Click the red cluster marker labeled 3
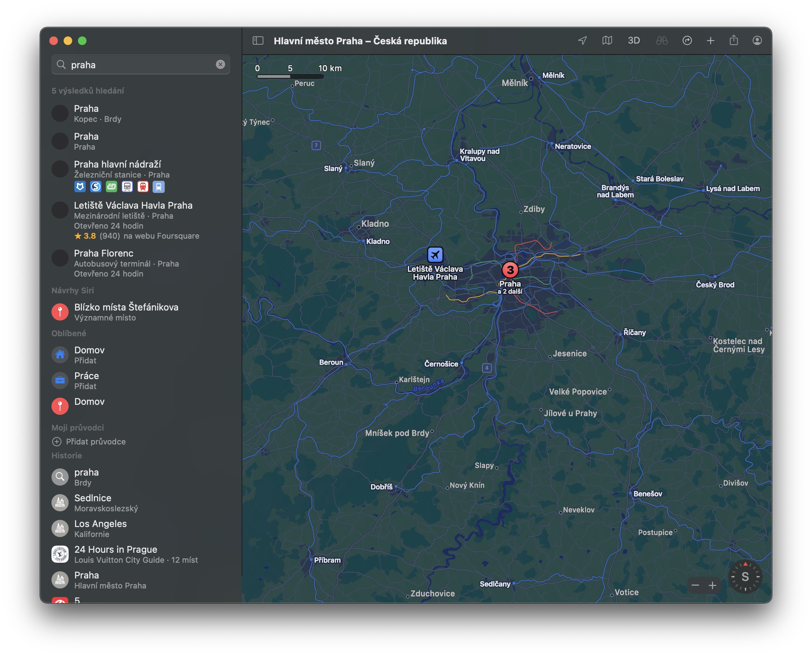Viewport: 812px width, 656px height. pyautogui.click(x=510, y=270)
